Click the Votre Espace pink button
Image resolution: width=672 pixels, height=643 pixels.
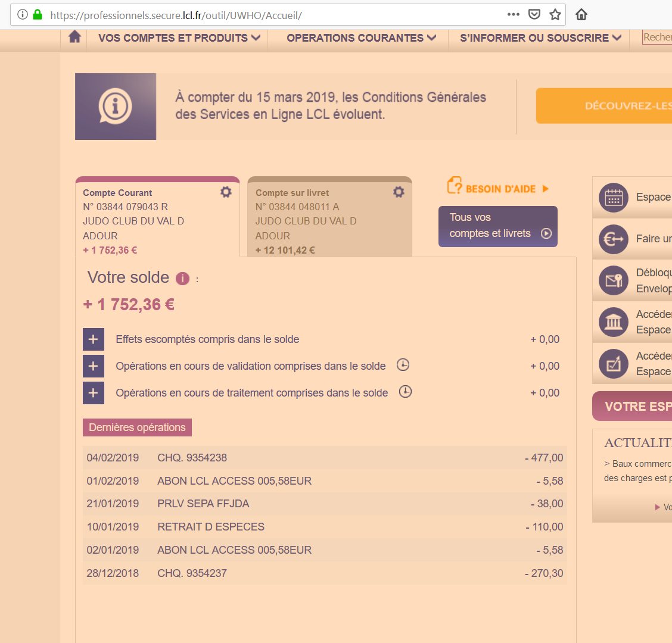pos(632,406)
